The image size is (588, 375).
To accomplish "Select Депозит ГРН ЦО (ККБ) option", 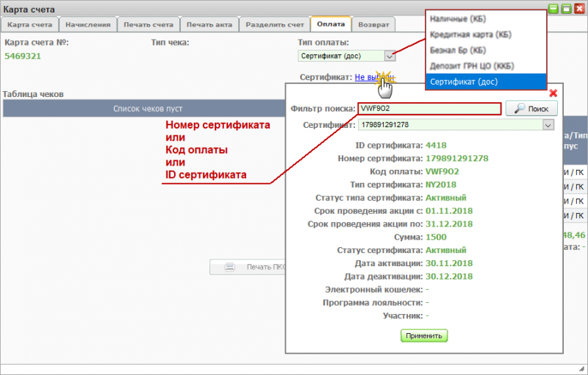I will (x=471, y=66).
